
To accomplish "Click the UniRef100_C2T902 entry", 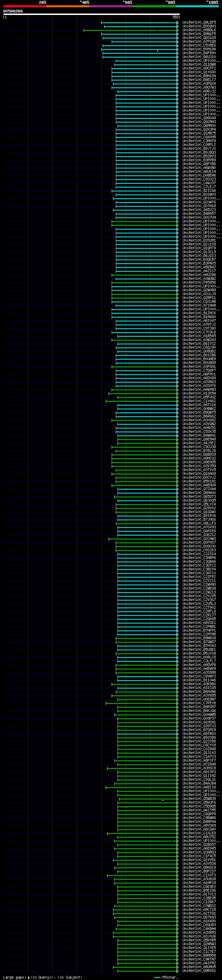I will 199,607.
